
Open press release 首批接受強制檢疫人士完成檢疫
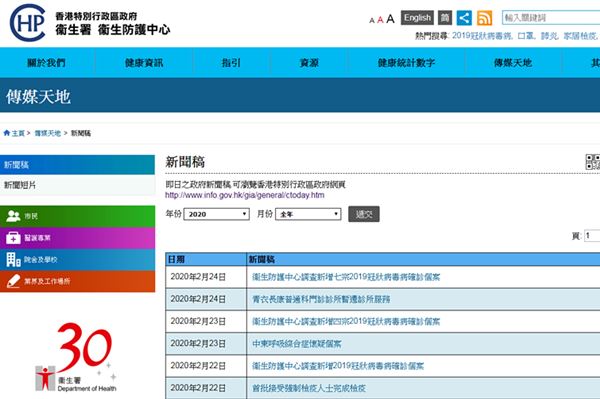pos(309,388)
